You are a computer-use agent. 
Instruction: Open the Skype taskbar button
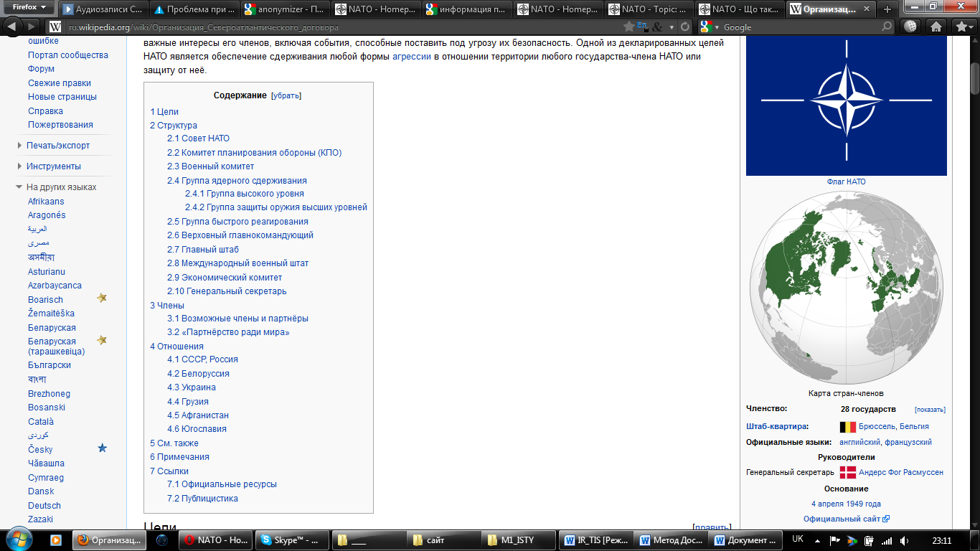(x=293, y=540)
